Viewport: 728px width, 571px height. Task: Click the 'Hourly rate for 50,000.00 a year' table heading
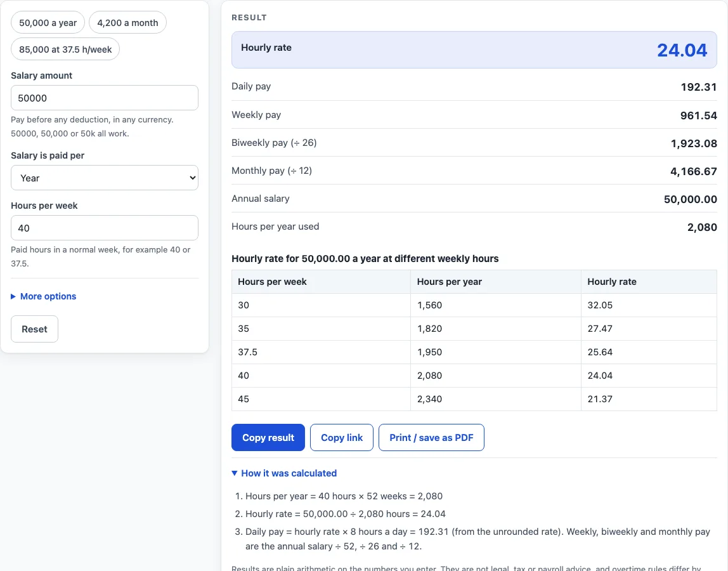point(365,259)
